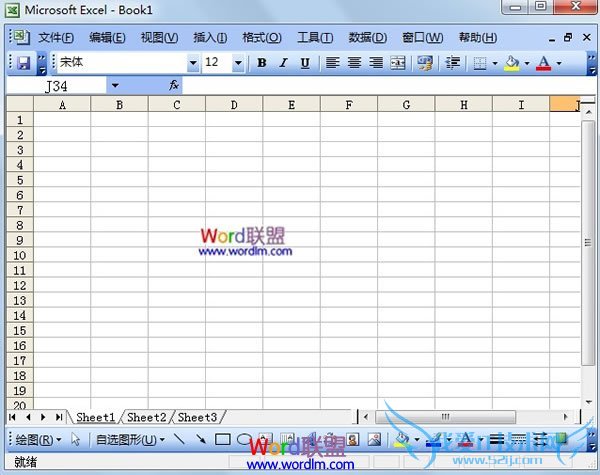Click the Save floppy disk icon
This screenshot has width=600, height=475.
point(24,63)
